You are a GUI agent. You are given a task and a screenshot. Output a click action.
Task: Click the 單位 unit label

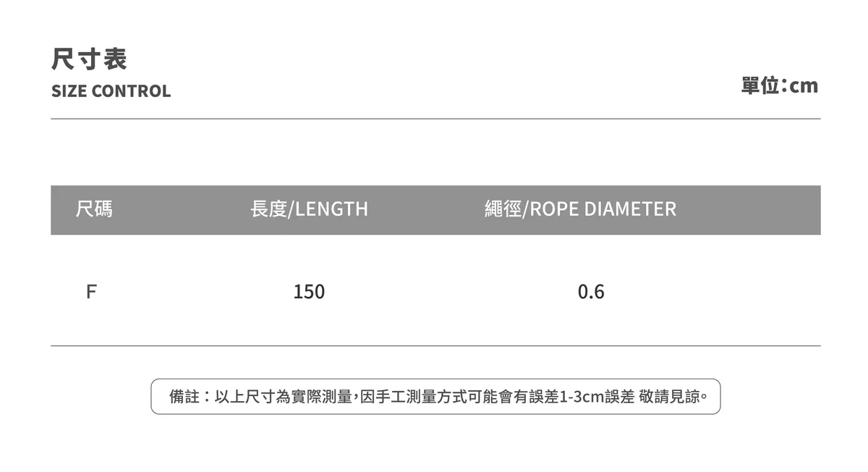click(x=759, y=85)
